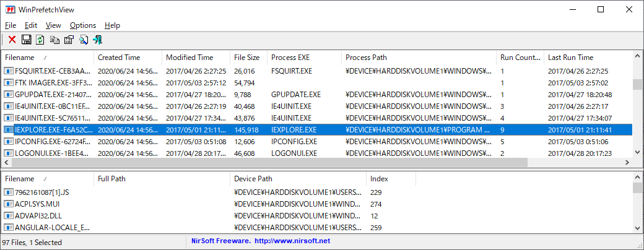Screen dimensions: 644x250
Task: Click the LOGONUI.EXE process EXE cell
Action: click(x=294, y=154)
